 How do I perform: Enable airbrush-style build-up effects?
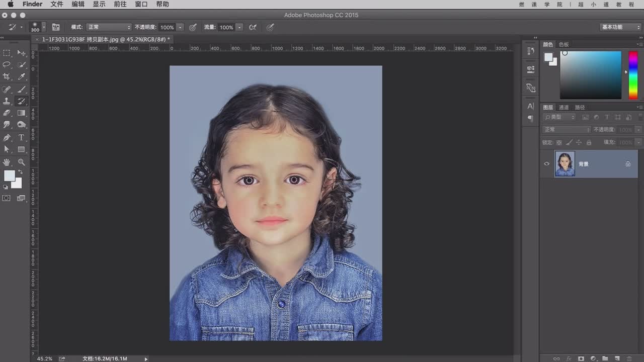pyautogui.click(x=253, y=27)
